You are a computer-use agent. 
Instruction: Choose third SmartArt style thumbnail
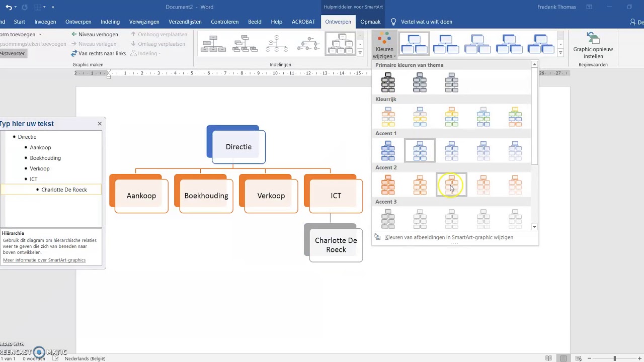coord(477,44)
